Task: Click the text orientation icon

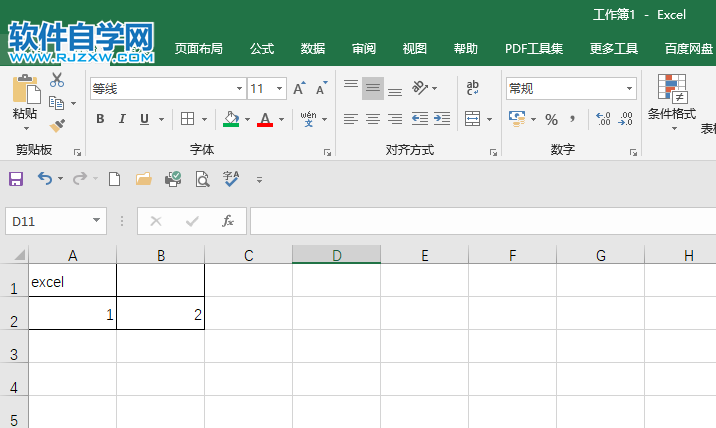Action: (419, 87)
